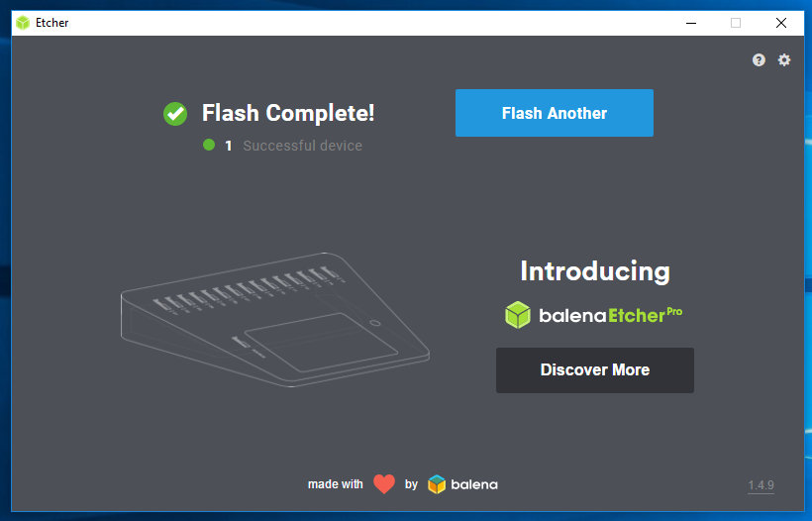Open the help question mark icon
812x521 pixels.
(759, 60)
